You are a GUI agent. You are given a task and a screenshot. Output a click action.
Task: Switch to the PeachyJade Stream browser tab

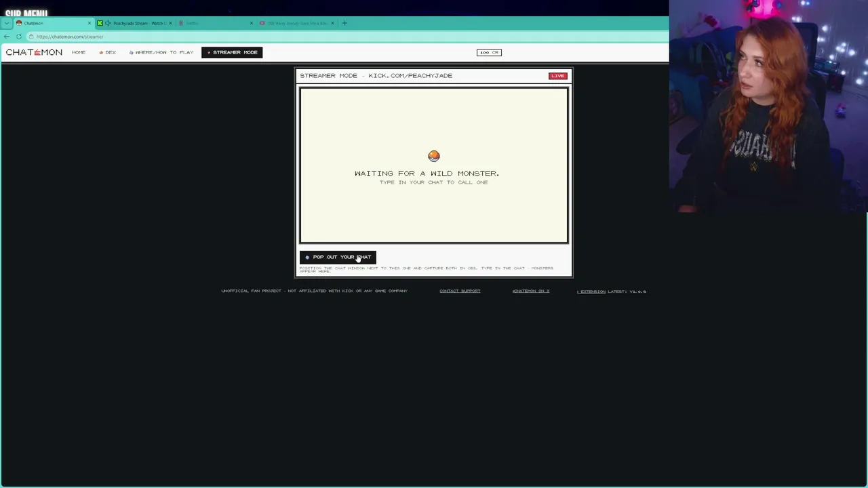[x=134, y=23]
